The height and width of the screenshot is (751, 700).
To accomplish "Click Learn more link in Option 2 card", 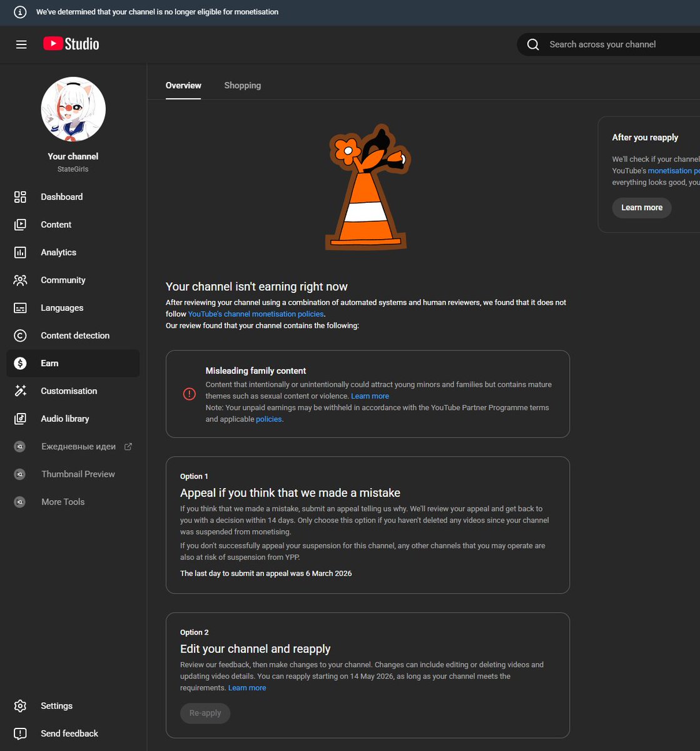I will [247, 688].
